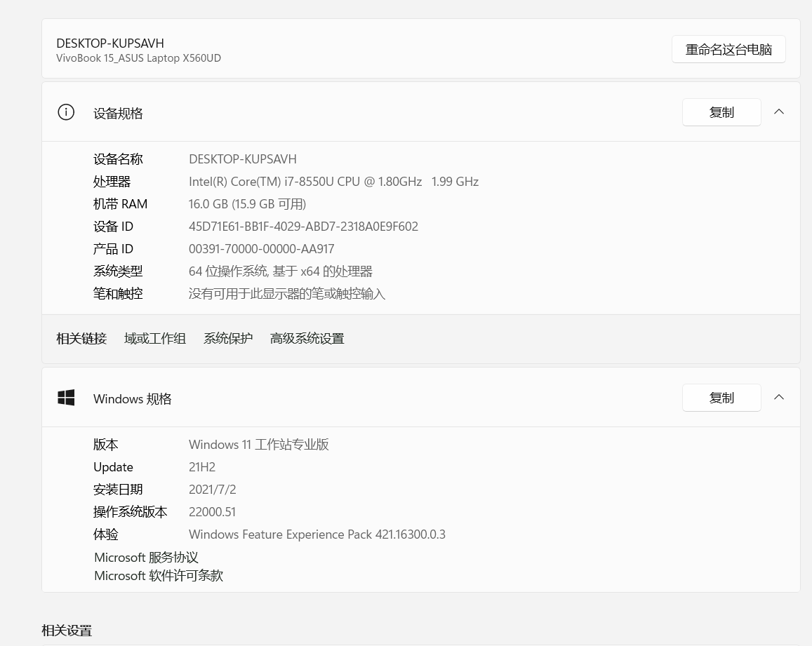Open the 高级系统设置 link
The width and height of the screenshot is (812, 646).
point(307,339)
